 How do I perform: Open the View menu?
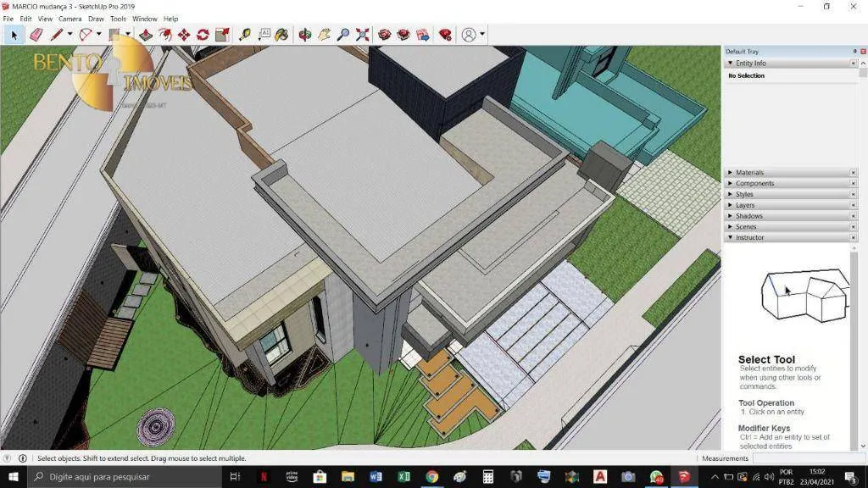tap(46, 19)
